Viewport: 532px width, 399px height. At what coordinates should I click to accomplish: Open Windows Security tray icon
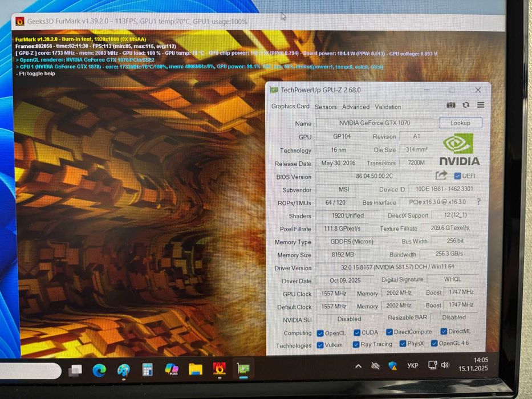392,366
